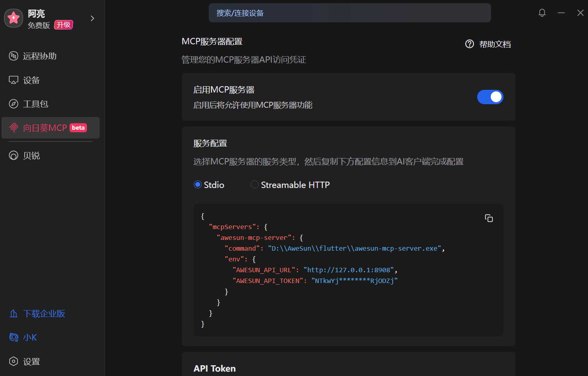
Task: Open the 帮助文档 link
Action: click(495, 44)
